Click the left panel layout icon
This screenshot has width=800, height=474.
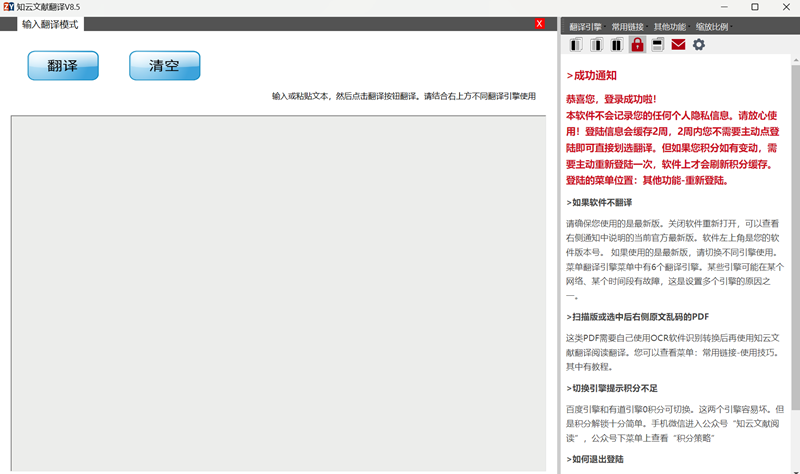577,45
